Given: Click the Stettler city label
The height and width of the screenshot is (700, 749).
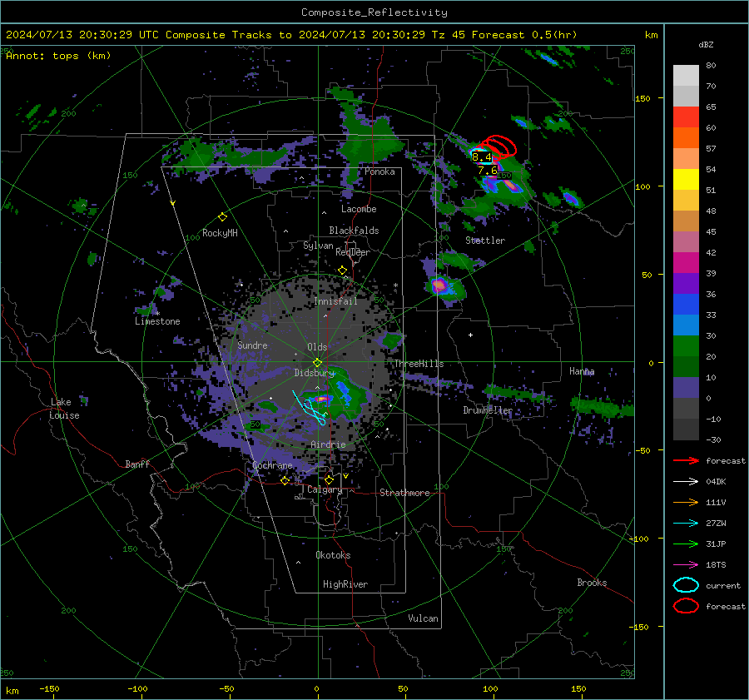Looking at the screenshot, I should pyautogui.click(x=485, y=241).
